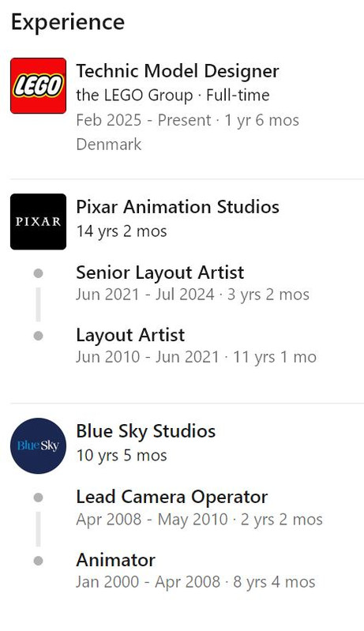Select the Feb 2025 - Present date range
Image resolution: width=364 pixels, height=631 pixels.
144,120
